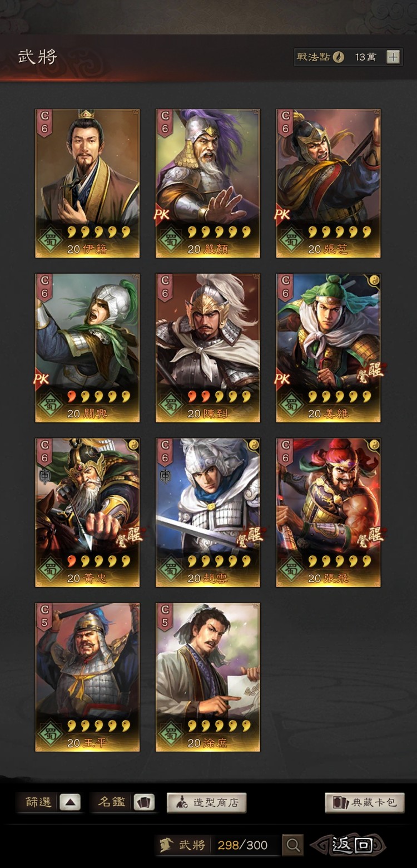Click PK badge on 嚴顏 card
Image resolution: width=417 pixels, height=868 pixels.
(x=162, y=214)
